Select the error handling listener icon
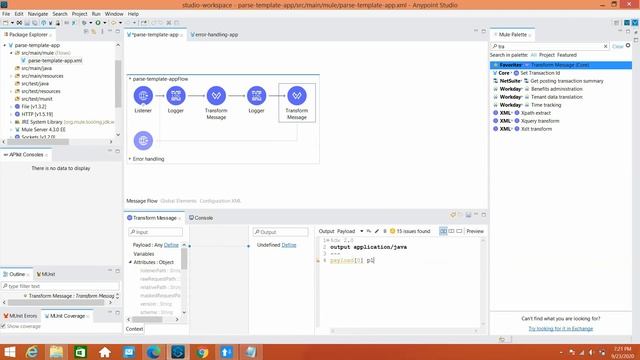640x360 pixels. (143, 140)
